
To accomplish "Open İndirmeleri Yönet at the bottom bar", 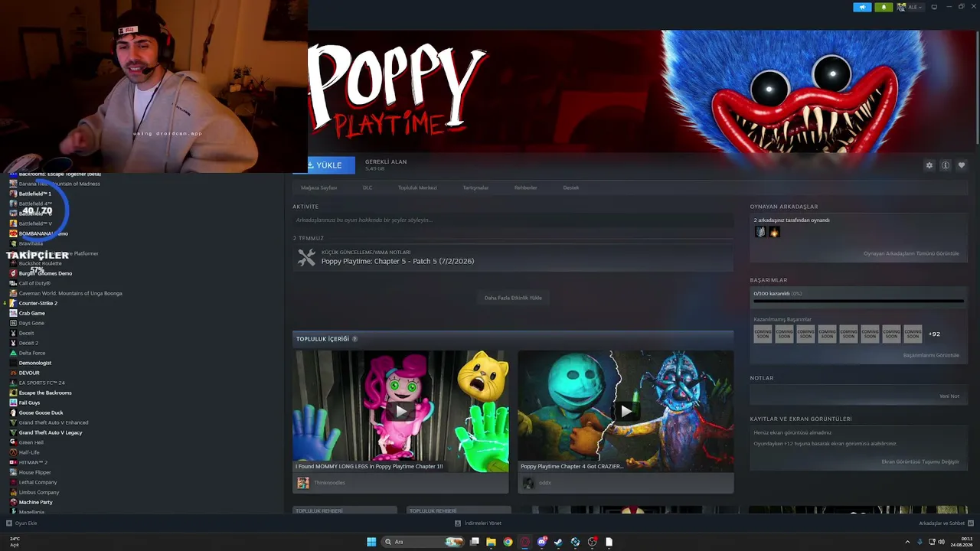I will coord(479,523).
